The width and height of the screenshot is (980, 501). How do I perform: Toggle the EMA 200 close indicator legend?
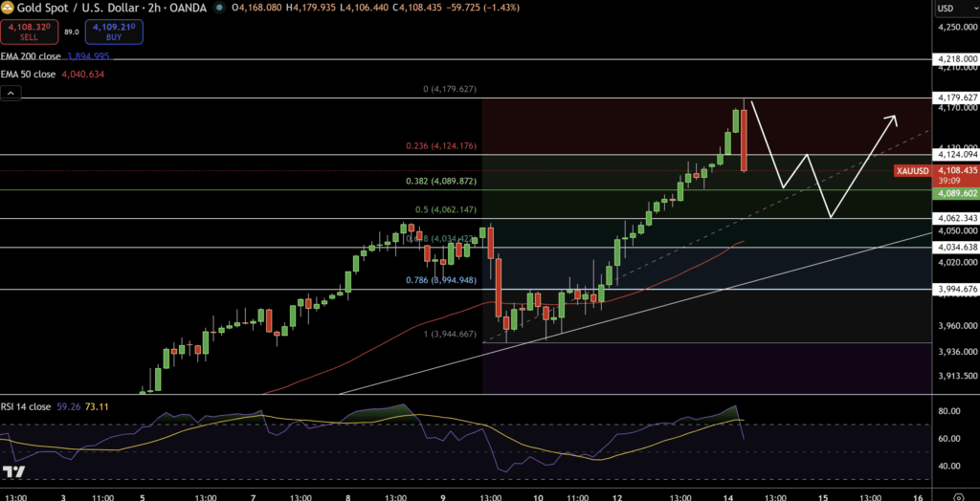(x=29, y=57)
